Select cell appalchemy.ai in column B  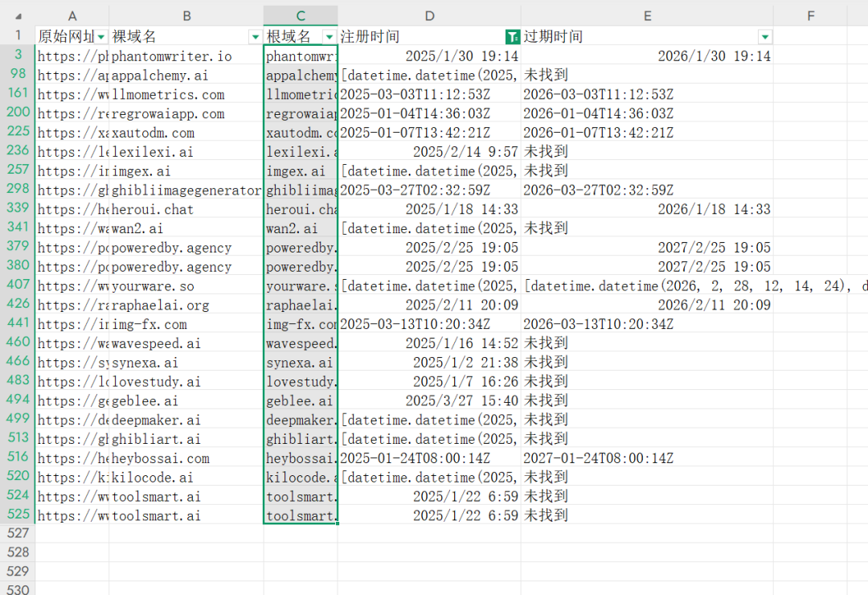coord(186,76)
